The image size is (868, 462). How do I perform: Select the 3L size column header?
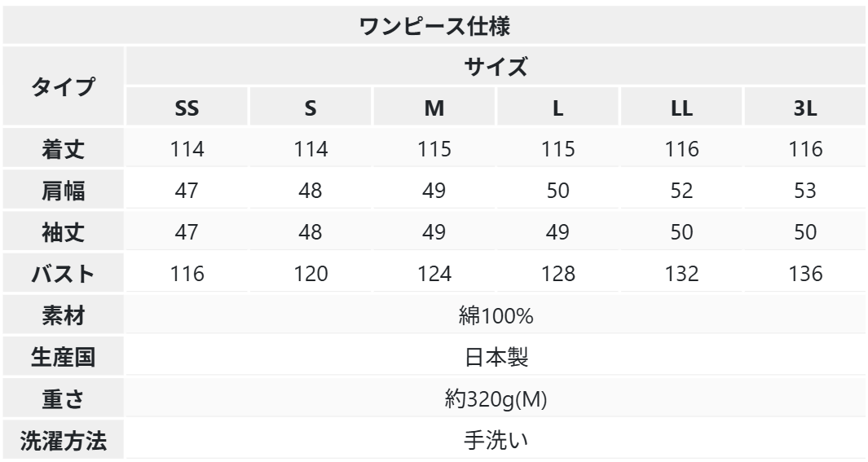(x=805, y=108)
